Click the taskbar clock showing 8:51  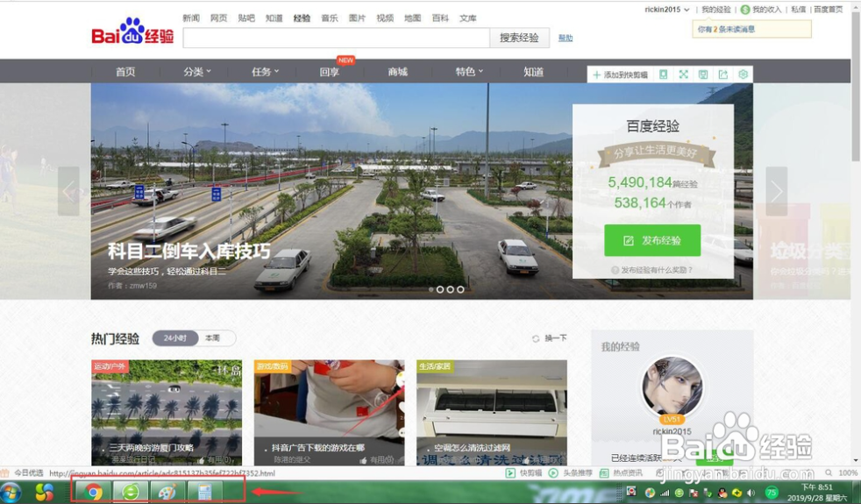coord(818,493)
